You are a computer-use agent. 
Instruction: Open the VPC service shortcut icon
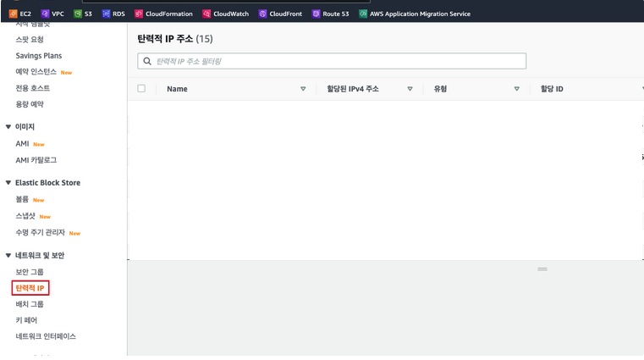pos(45,14)
